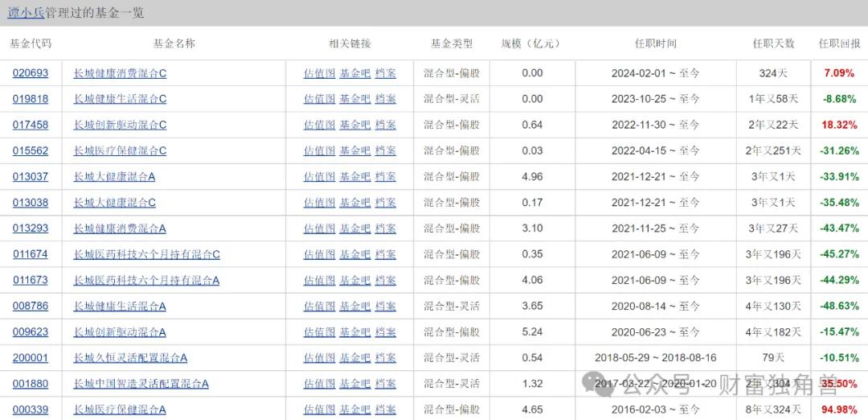Open fund code 013038 link
The height and width of the screenshot is (420, 868).
[x=31, y=203]
